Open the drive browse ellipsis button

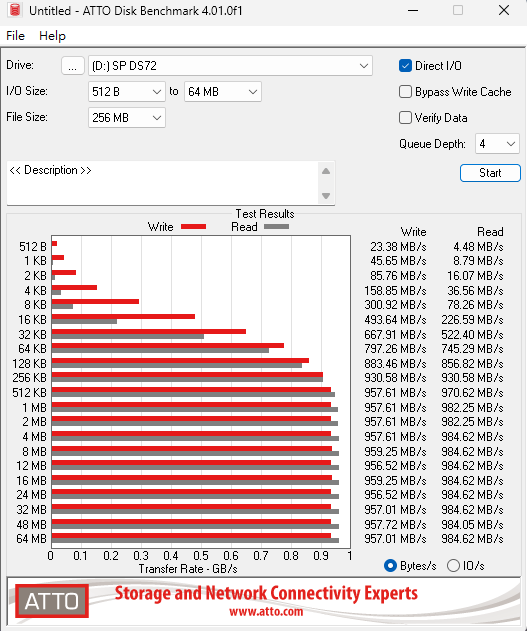(72, 66)
